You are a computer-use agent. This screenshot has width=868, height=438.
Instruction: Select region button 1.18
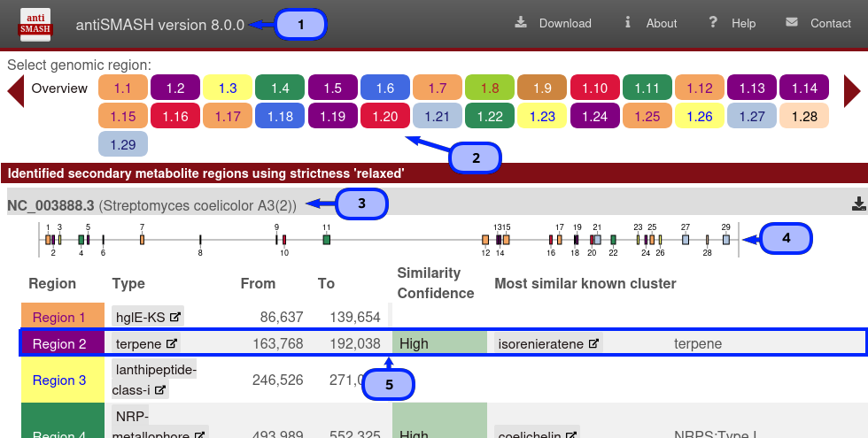pyautogui.click(x=280, y=116)
